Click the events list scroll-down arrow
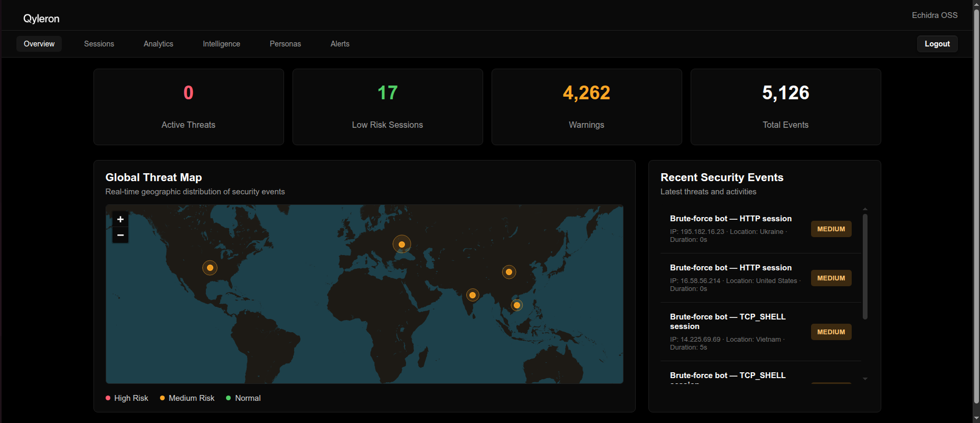This screenshot has width=980, height=423. [865, 379]
